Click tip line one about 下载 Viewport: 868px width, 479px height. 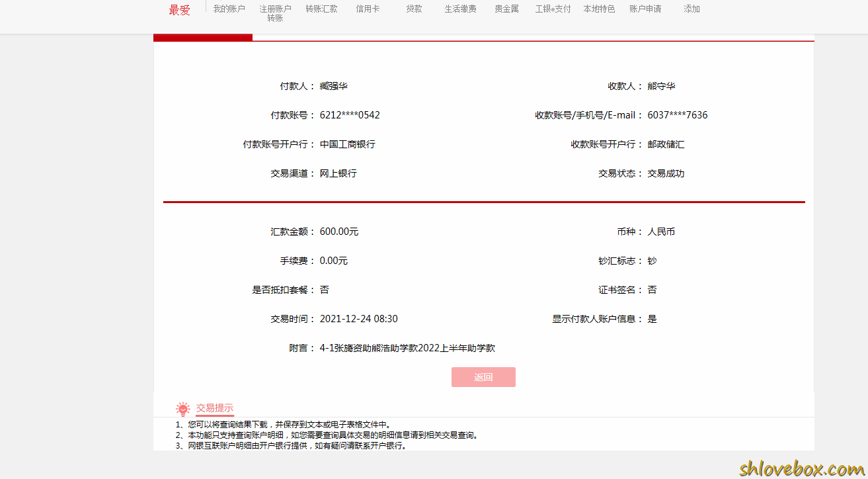coord(283,425)
